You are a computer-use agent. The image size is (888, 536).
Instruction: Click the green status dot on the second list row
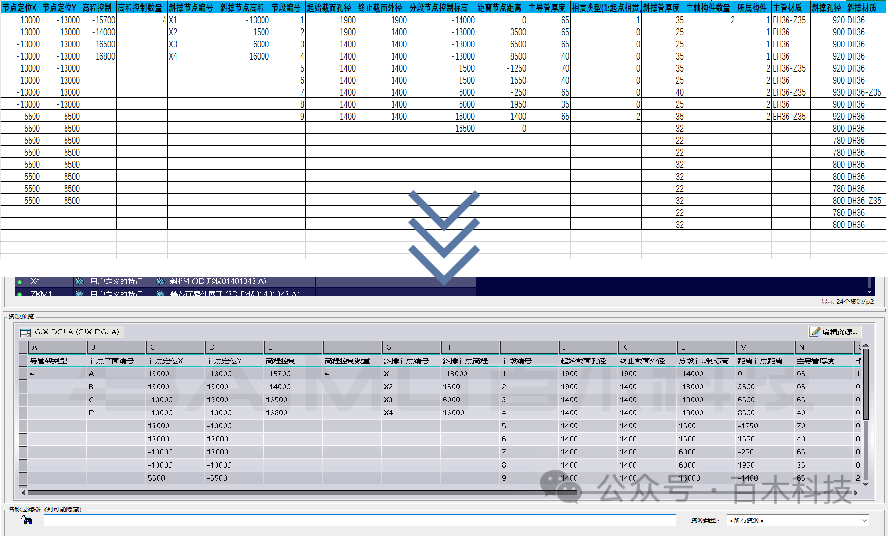coord(19,295)
